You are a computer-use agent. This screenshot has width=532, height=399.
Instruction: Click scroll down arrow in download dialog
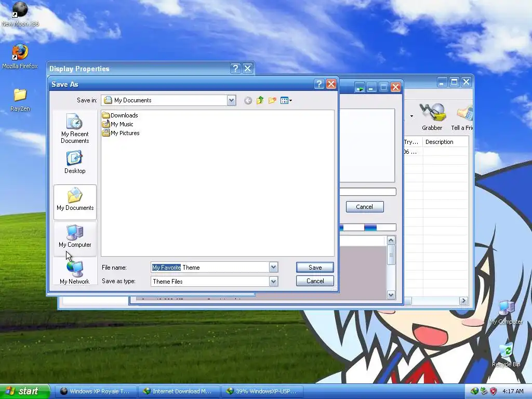pyautogui.click(x=391, y=295)
